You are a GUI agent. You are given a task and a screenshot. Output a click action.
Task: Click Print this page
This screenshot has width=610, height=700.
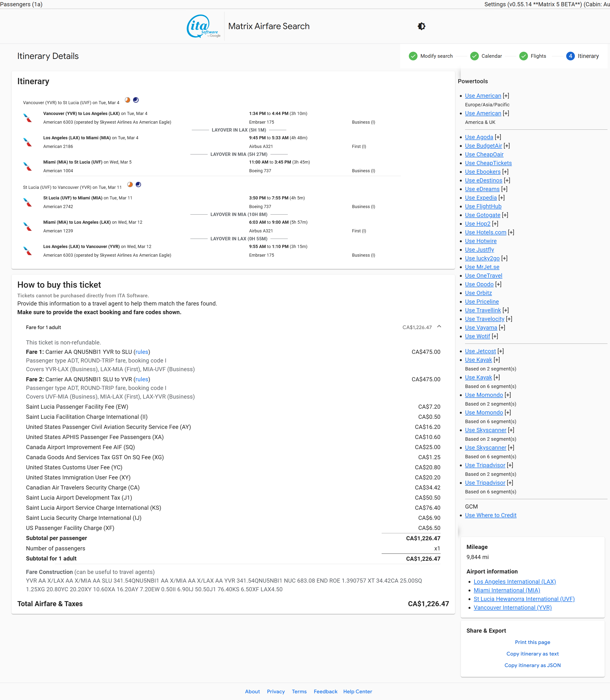[532, 642]
